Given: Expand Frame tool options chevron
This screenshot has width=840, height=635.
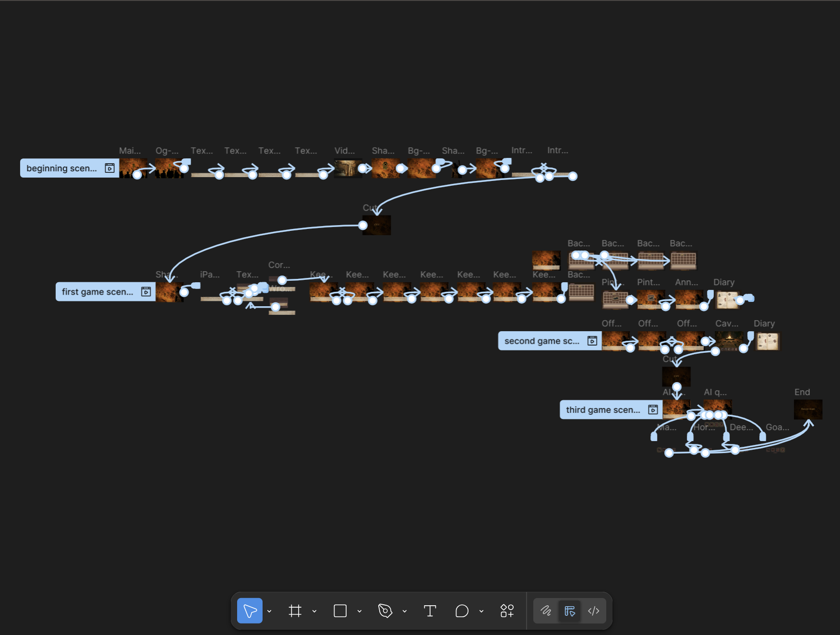Looking at the screenshot, I should point(314,611).
